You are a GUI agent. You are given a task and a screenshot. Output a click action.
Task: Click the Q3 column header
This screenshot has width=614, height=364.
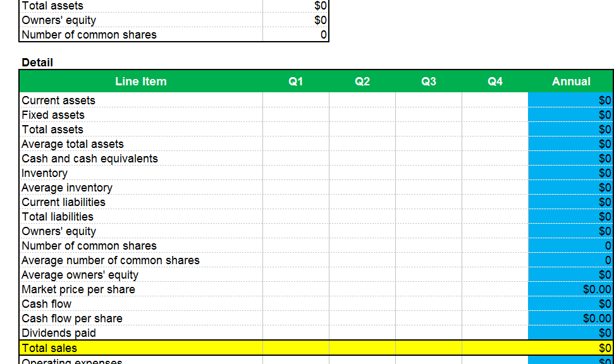coord(428,82)
